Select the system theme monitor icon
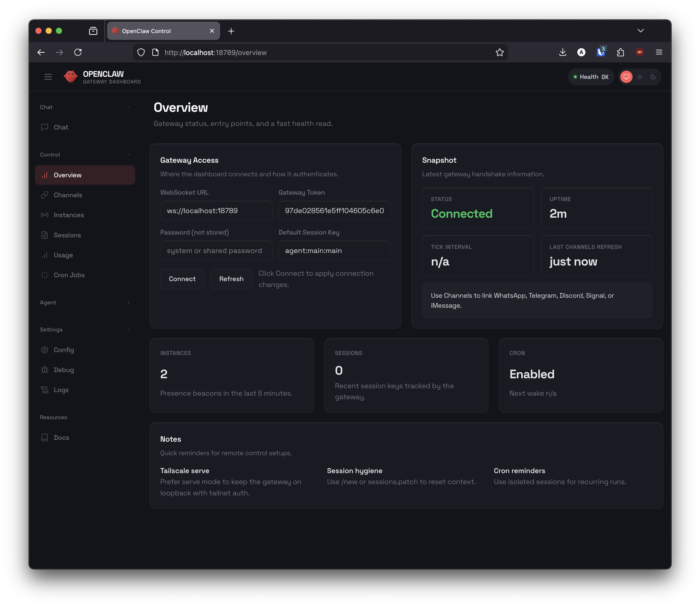The image size is (700, 607). (626, 77)
